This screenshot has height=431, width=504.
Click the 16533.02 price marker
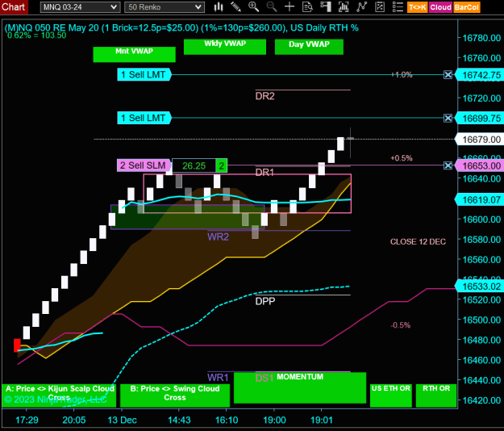pos(480,287)
